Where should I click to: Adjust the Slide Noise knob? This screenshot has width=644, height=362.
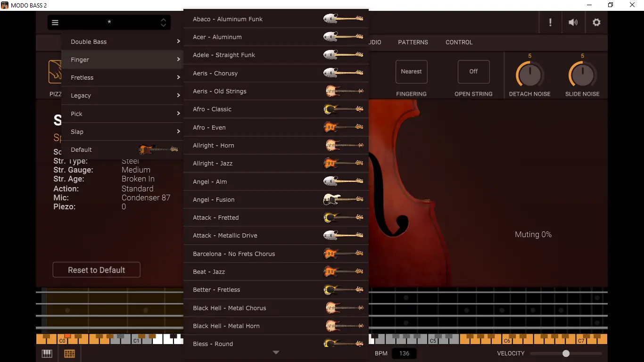[582, 74]
